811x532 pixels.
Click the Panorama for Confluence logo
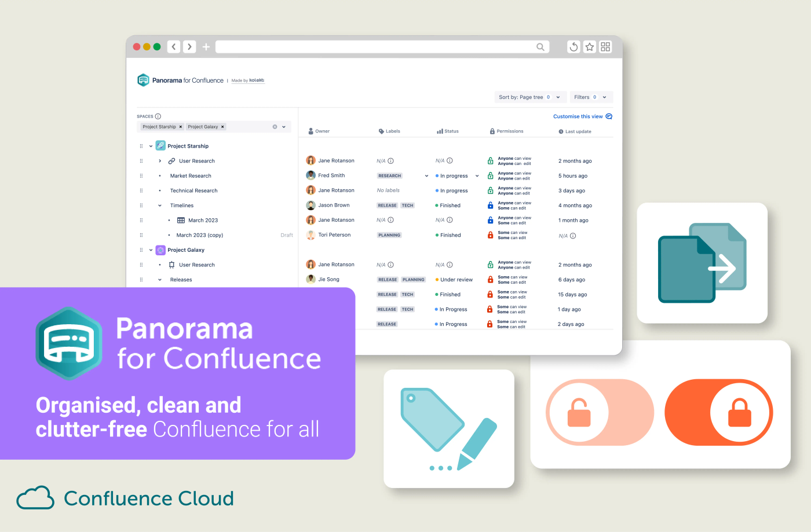coord(143,80)
